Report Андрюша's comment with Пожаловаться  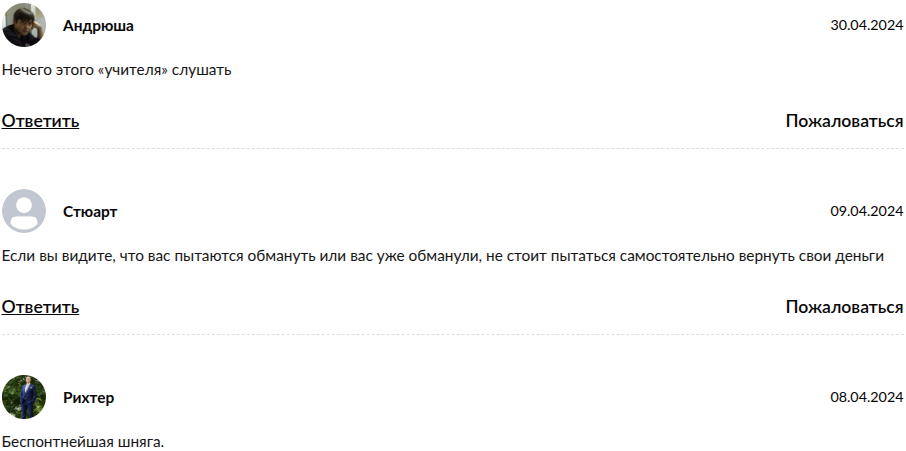844,121
